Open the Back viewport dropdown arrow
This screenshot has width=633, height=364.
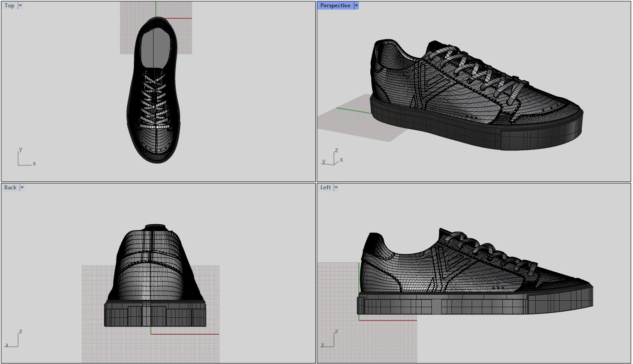tap(22, 188)
